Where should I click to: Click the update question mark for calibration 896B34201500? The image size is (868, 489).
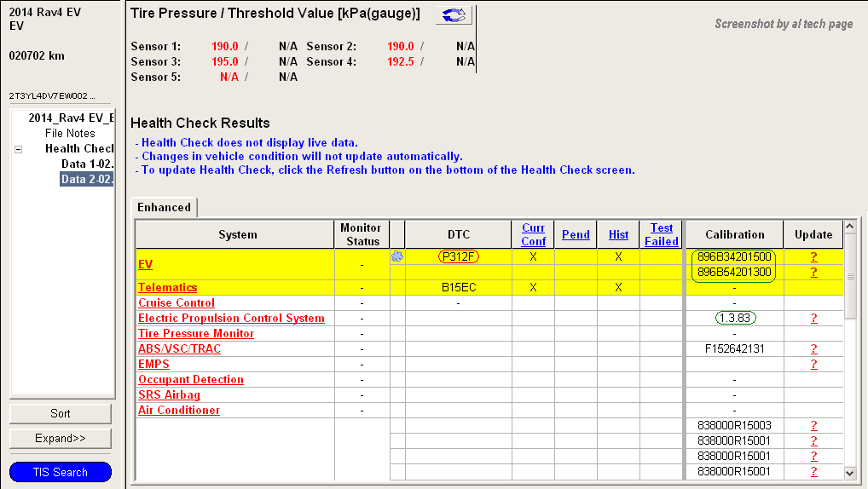pos(813,256)
